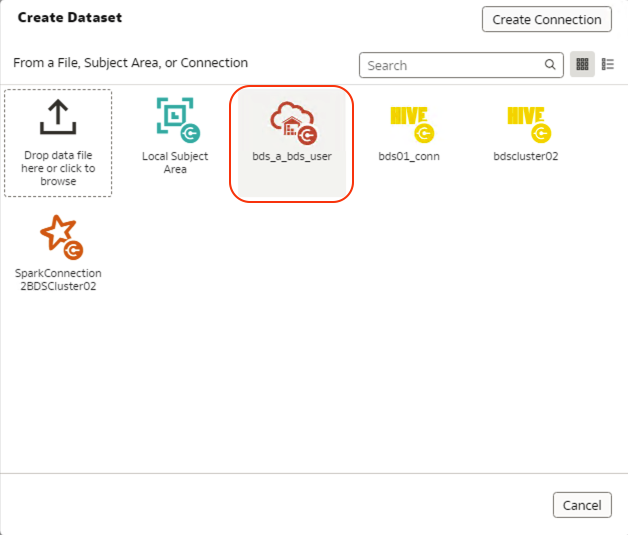Select the bds01_conn Hive connection icon
Screen dimensions: 628x535
[x=412, y=124]
